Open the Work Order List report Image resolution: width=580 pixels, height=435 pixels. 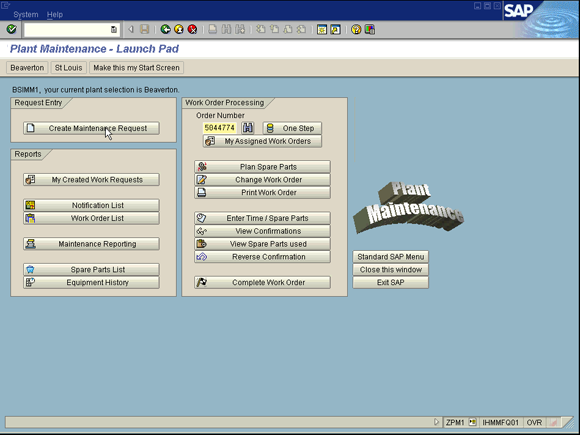coord(91,218)
